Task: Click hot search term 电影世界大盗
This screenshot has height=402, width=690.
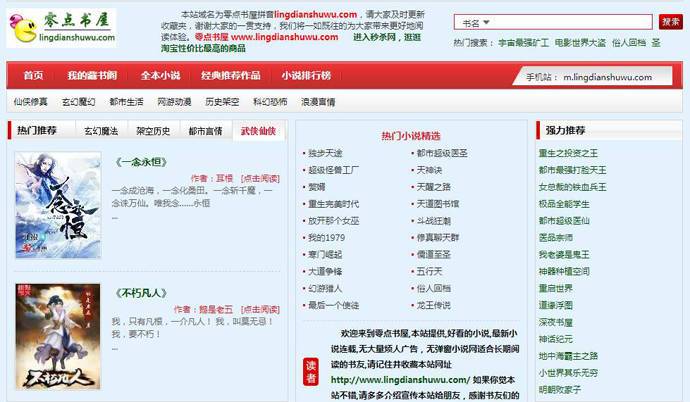Action: pyautogui.click(x=580, y=44)
